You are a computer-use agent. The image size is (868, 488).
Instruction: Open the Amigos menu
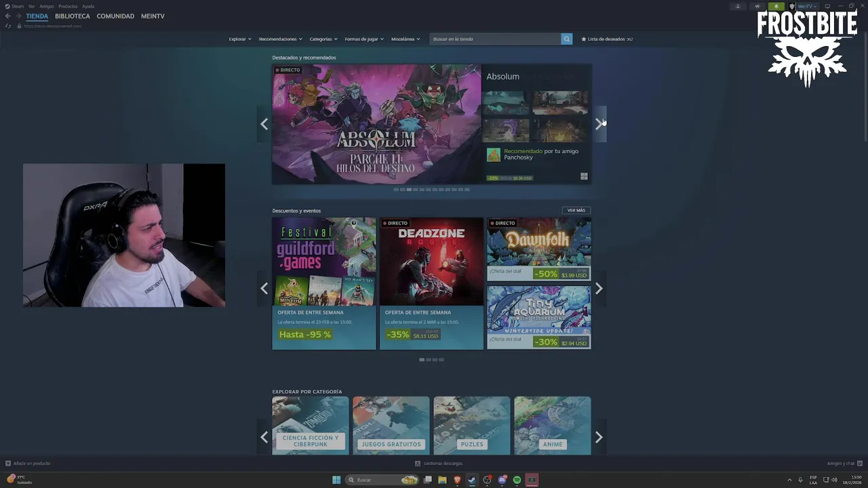pyautogui.click(x=47, y=6)
